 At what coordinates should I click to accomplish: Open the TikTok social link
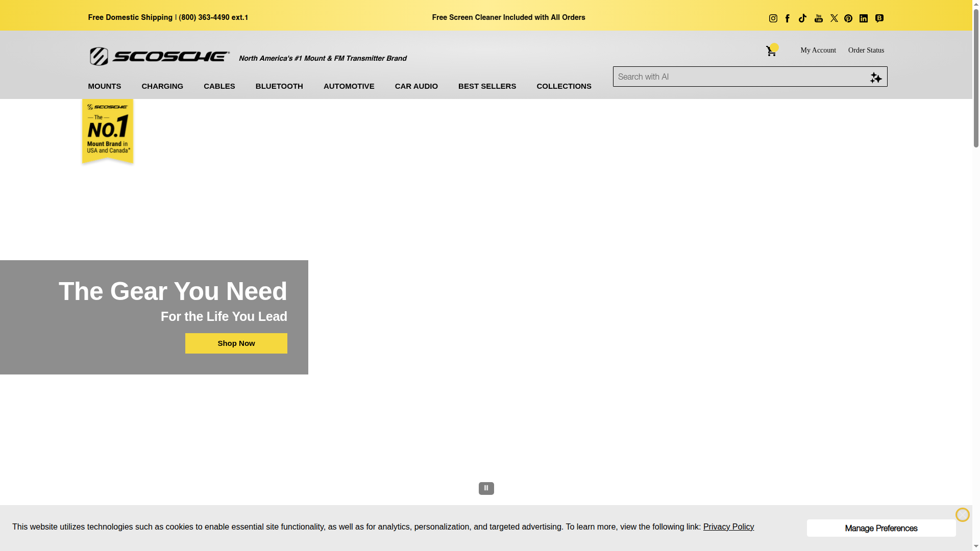click(x=802, y=18)
